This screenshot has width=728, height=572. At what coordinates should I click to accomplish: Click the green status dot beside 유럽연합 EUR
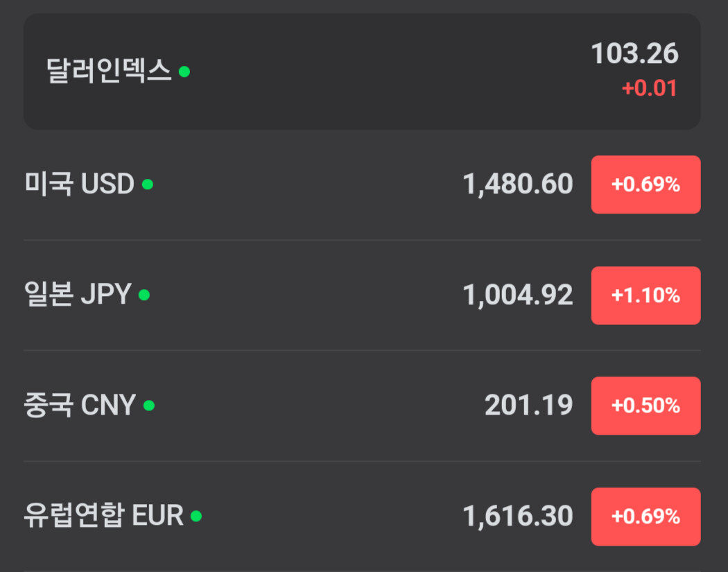196,516
